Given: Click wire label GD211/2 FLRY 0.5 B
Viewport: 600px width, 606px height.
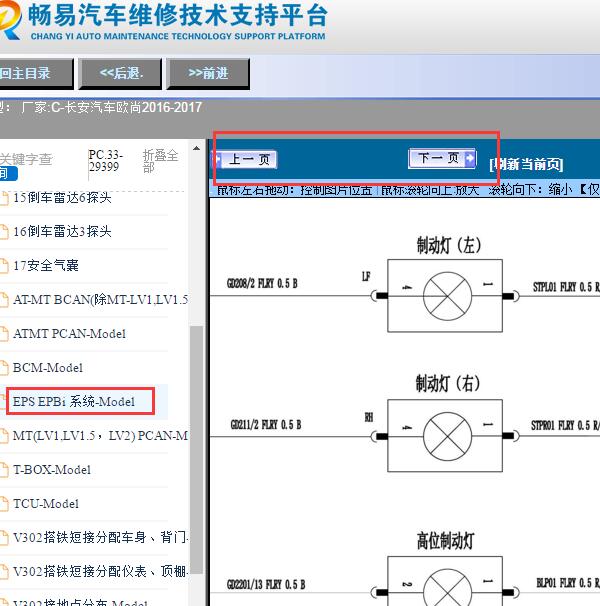Looking at the screenshot, I should 266,425.
